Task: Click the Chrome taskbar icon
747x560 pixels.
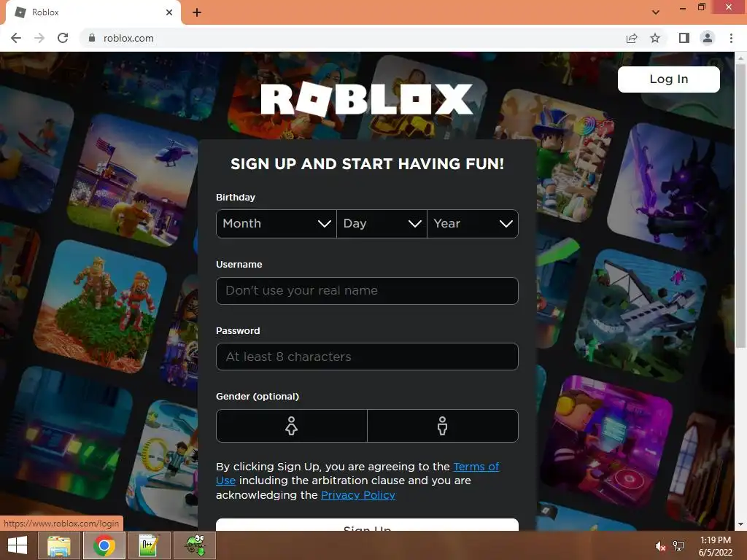Action: (x=104, y=545)
